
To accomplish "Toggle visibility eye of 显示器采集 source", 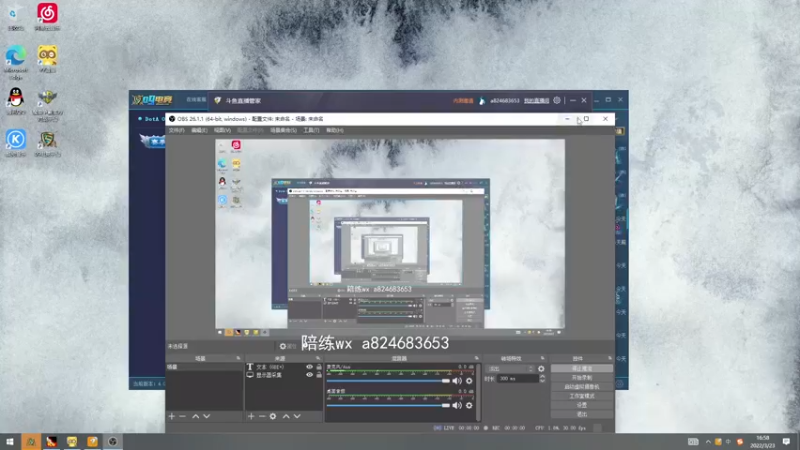I will coord(309,375).
